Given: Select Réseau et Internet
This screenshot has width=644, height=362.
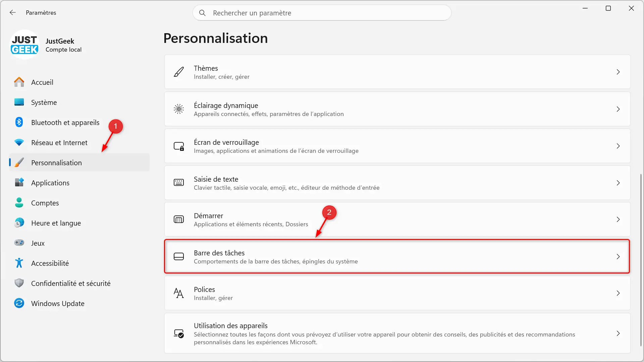Looking at the screenshot, I should (x=79, y=142).
